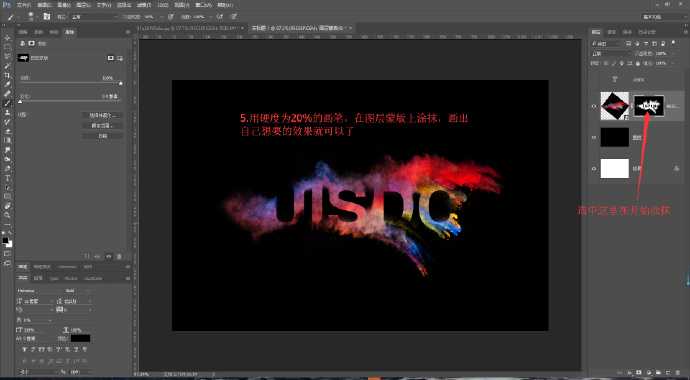Open the brush blend mode dropdown in options bar
Viewport: 690px width, 380px height.
pyautogui.click(x=95, y=17)
